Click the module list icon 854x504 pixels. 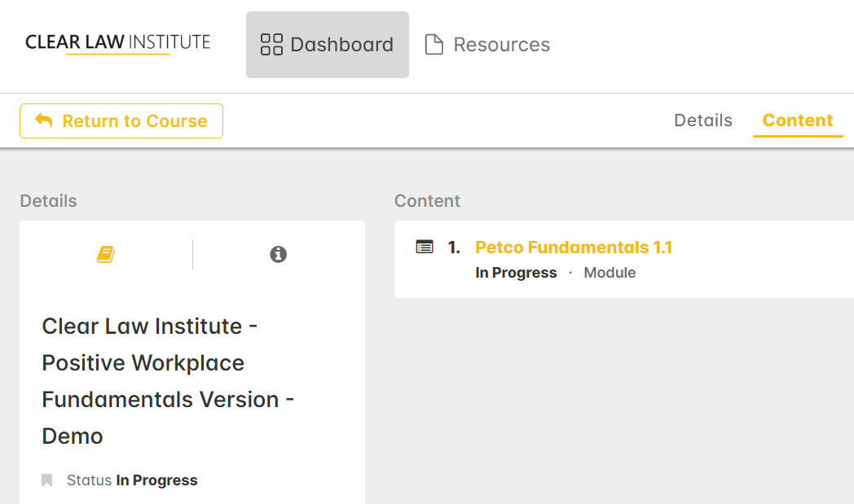(x=425, y=247)
